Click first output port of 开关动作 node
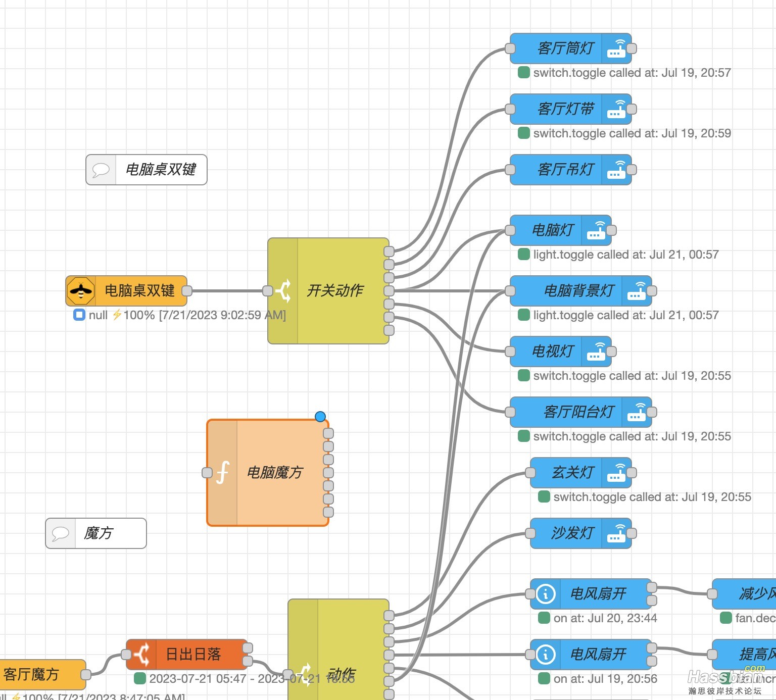The image size is (776, 700). pos(389,252)
